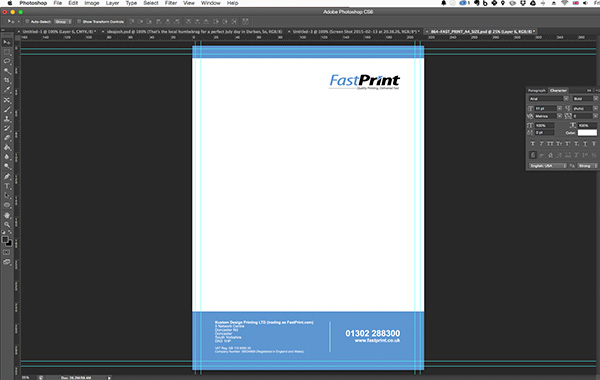
Task: Toggle Show Transform Controls checkbox
Action: 79,21
